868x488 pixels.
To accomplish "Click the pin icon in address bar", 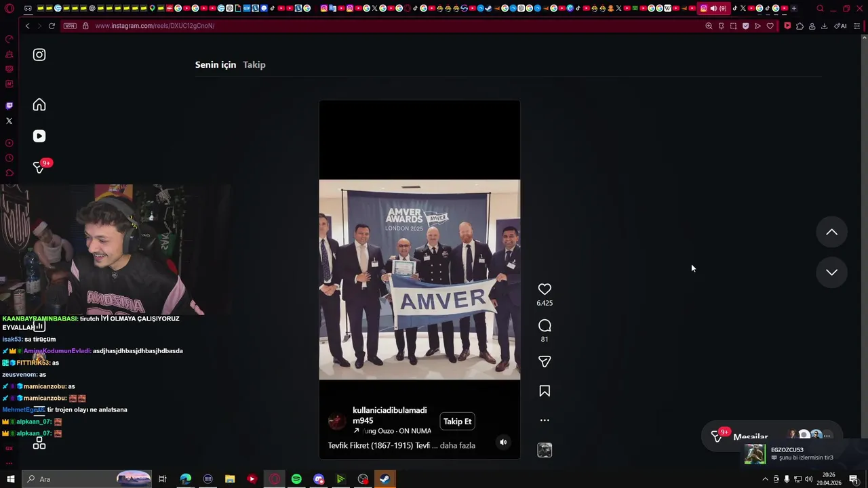I will [721, 26].
